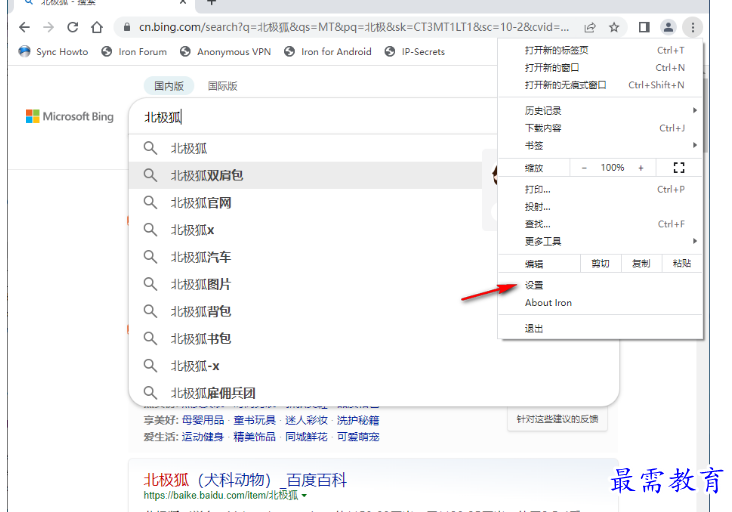The height and width of the screenshot is (512, 732).
Task: Click the search box containing 北极狐
Action: [313, 117]
